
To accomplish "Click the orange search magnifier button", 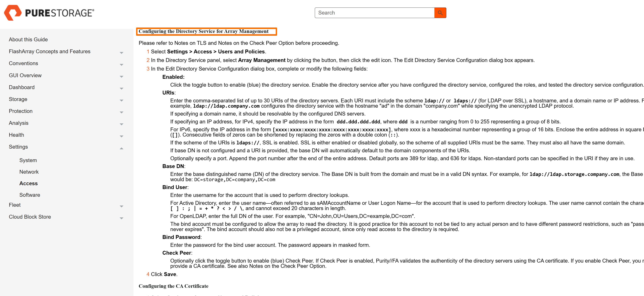I will (x=440, y=13).
